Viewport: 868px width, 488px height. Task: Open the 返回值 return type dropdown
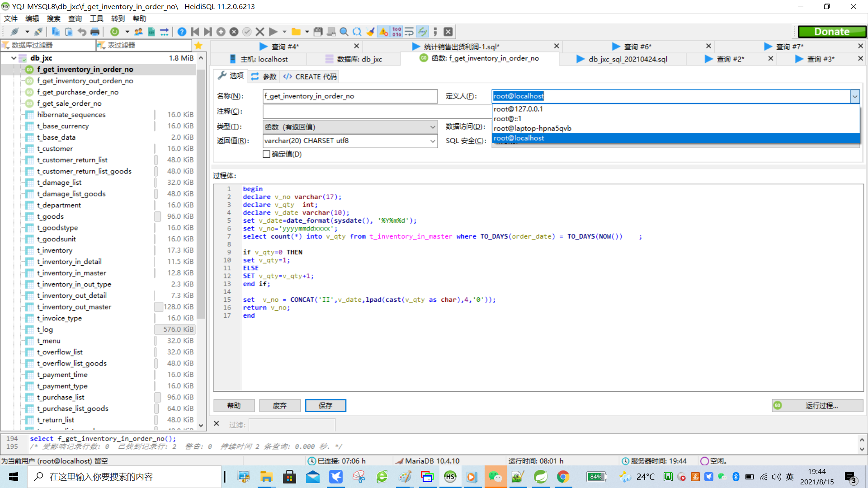tap(432, 141)
